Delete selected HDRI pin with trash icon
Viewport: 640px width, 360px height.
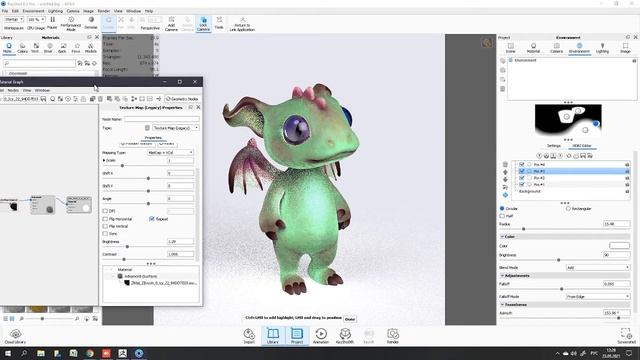point(505,164)
